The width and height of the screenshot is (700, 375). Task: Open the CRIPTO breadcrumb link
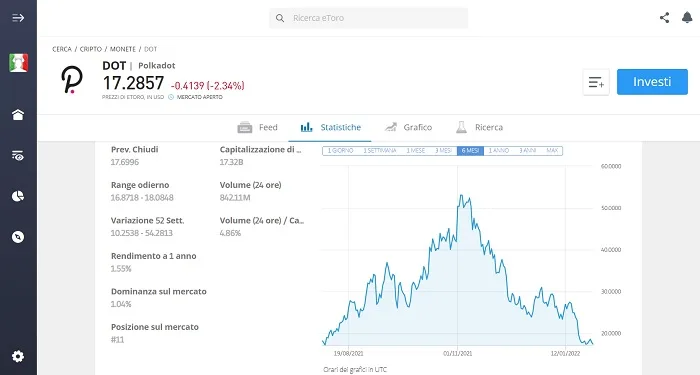91,49
